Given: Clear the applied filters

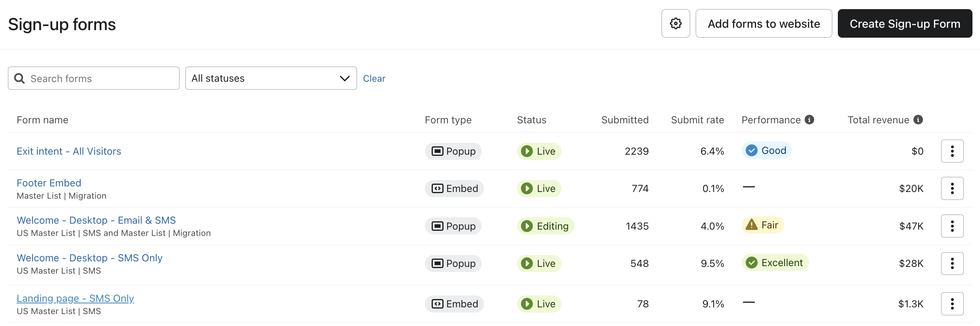Looking at the screenshot, I should point(374,79).
